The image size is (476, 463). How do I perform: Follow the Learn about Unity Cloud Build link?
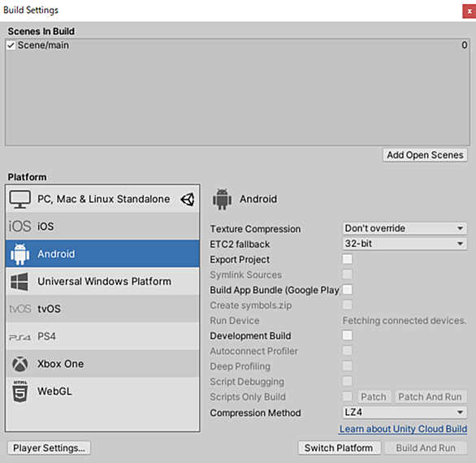pos(403,429)
